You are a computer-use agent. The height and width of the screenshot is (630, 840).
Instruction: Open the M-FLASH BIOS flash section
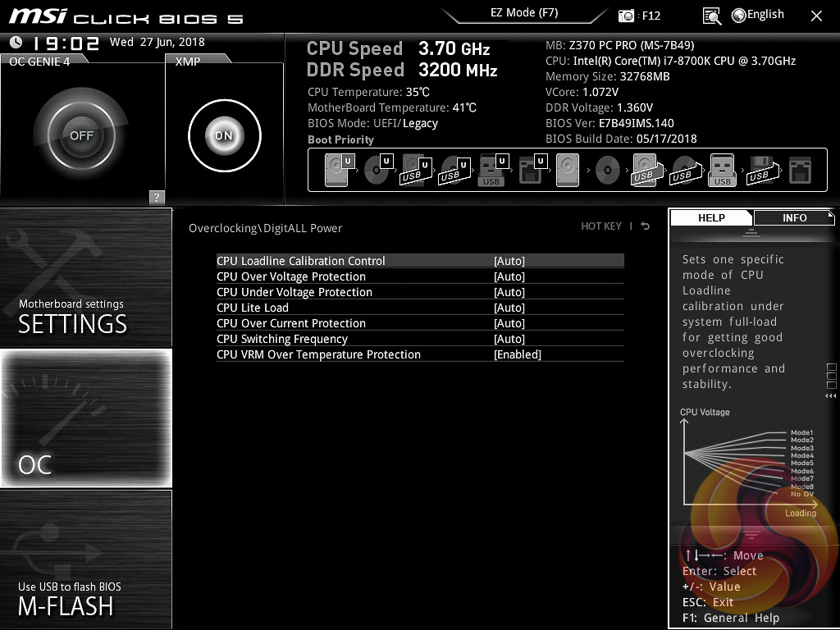pyautogui.click(x=85, y=559)
